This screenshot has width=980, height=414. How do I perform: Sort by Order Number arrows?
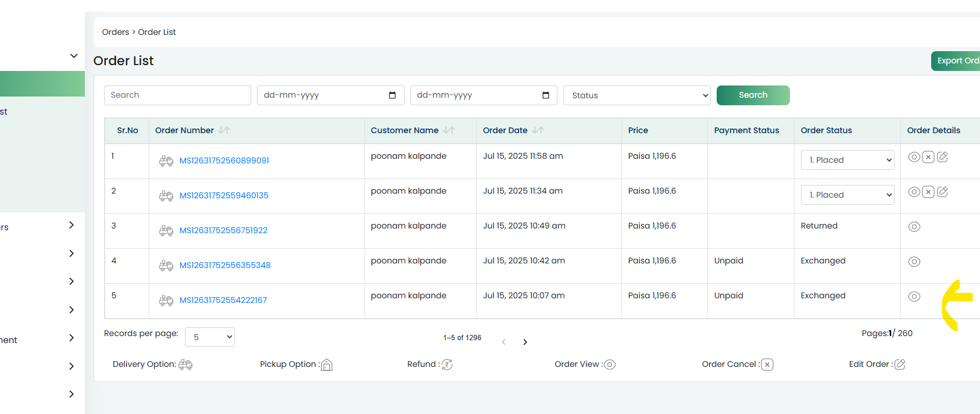224,130
